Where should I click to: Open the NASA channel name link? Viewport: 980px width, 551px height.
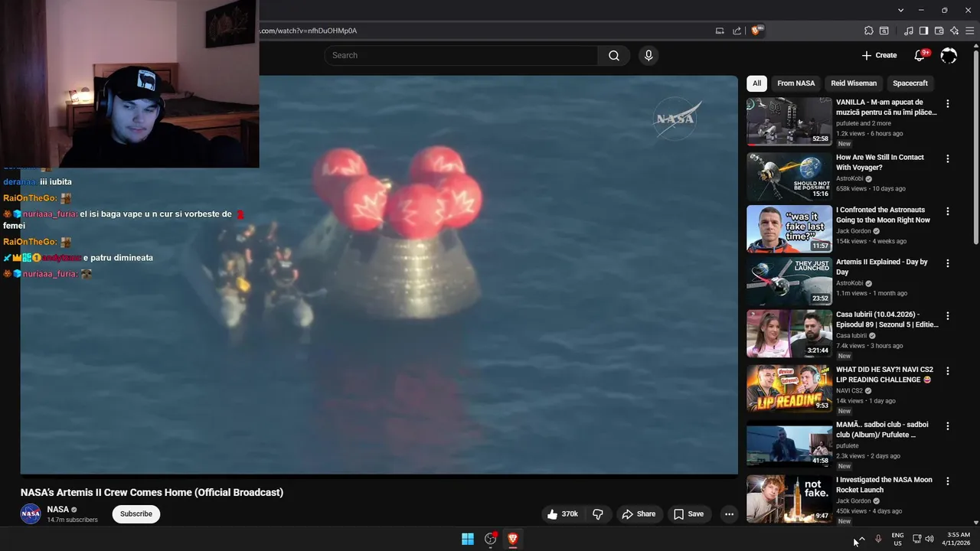58,509
